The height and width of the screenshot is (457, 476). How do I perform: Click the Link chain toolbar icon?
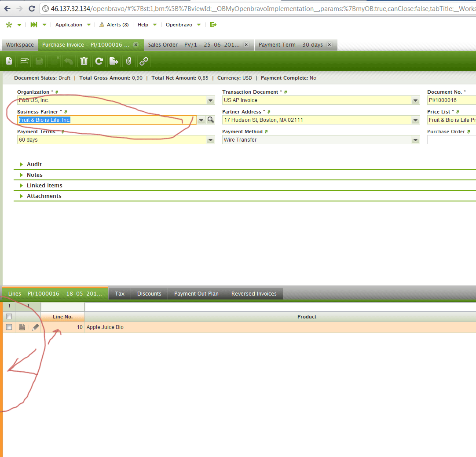[143, 61]
